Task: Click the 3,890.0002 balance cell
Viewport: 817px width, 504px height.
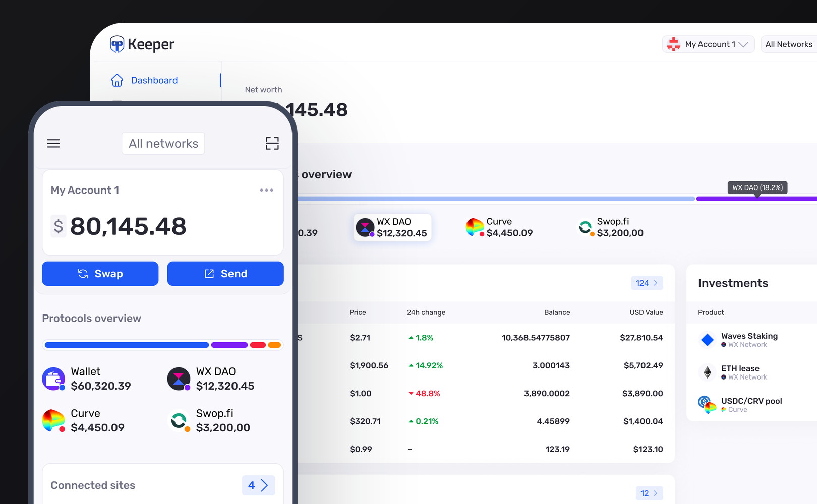Action: click(547, 394)
